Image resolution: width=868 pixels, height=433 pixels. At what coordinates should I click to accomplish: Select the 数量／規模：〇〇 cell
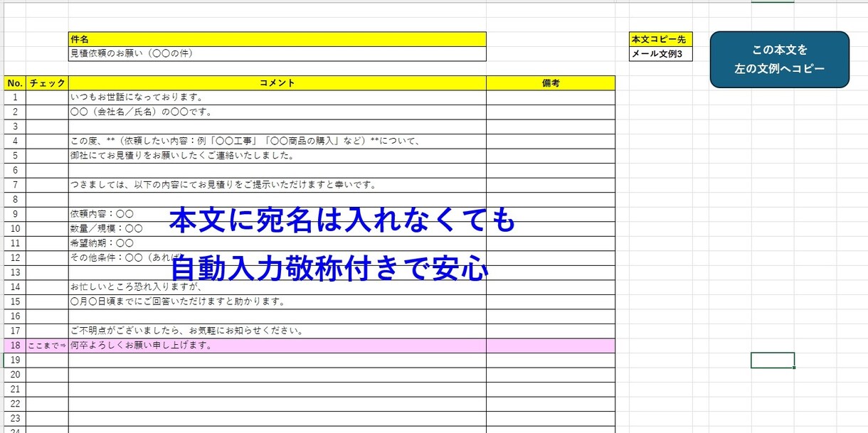click(x=277, y=229)
